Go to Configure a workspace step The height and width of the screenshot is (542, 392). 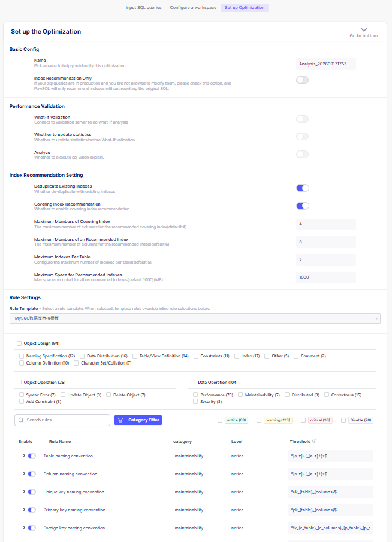[x=193, y=8]
